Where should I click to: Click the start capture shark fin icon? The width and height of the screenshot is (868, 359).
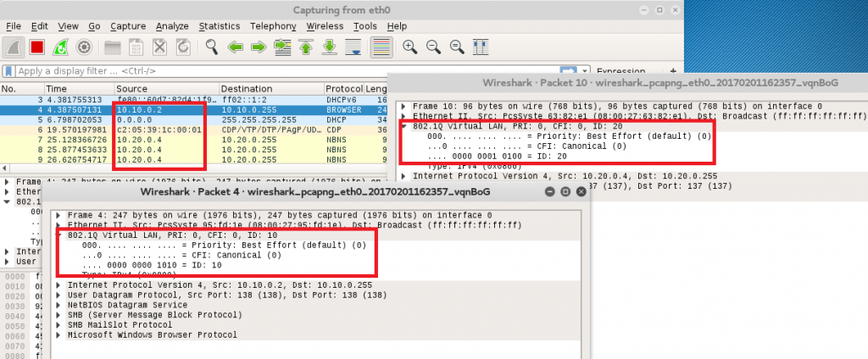[x=13, y=47]
